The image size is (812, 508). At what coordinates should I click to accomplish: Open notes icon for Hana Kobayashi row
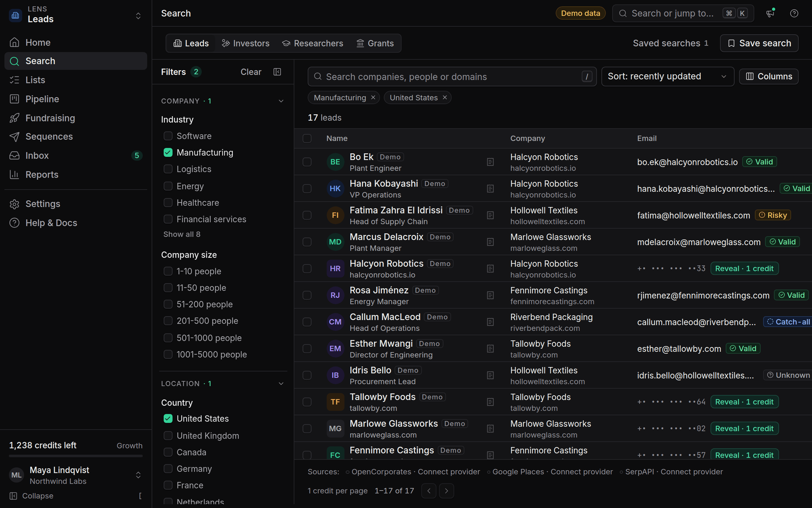coord(490,189)
